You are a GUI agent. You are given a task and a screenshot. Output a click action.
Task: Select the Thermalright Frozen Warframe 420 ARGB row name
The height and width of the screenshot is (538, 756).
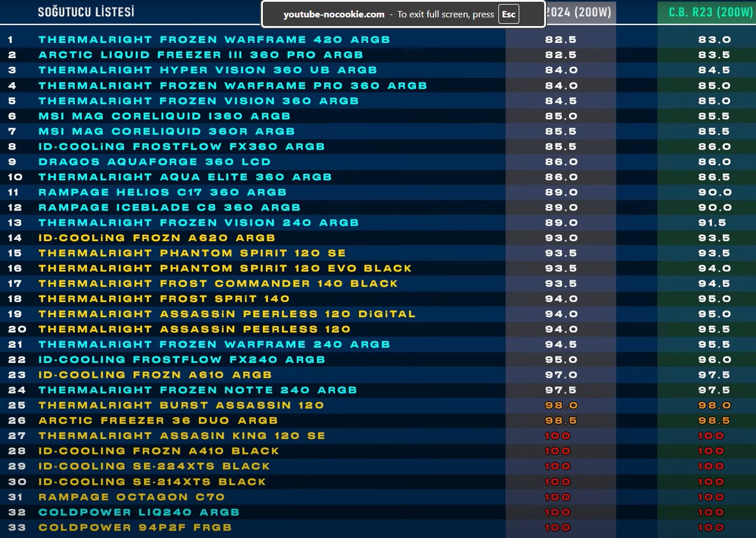point(214,39)
